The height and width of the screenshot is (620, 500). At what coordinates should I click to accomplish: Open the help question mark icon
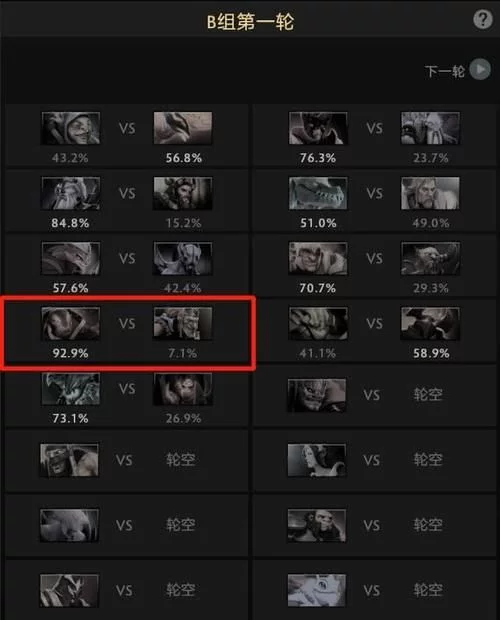483,19
